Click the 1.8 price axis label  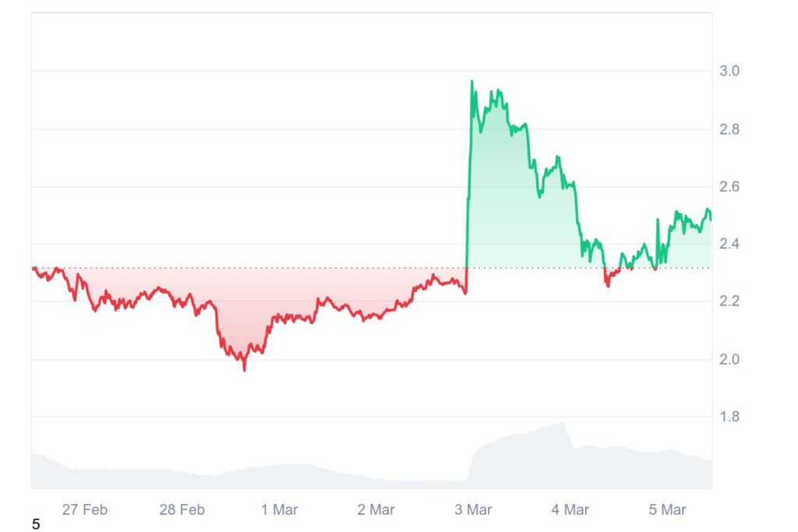729,417
